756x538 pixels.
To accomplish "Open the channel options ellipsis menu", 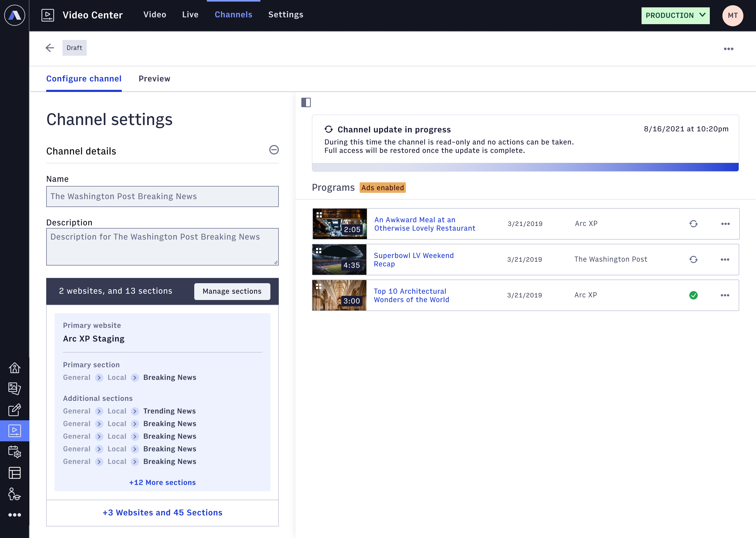I will coord(728,49).
